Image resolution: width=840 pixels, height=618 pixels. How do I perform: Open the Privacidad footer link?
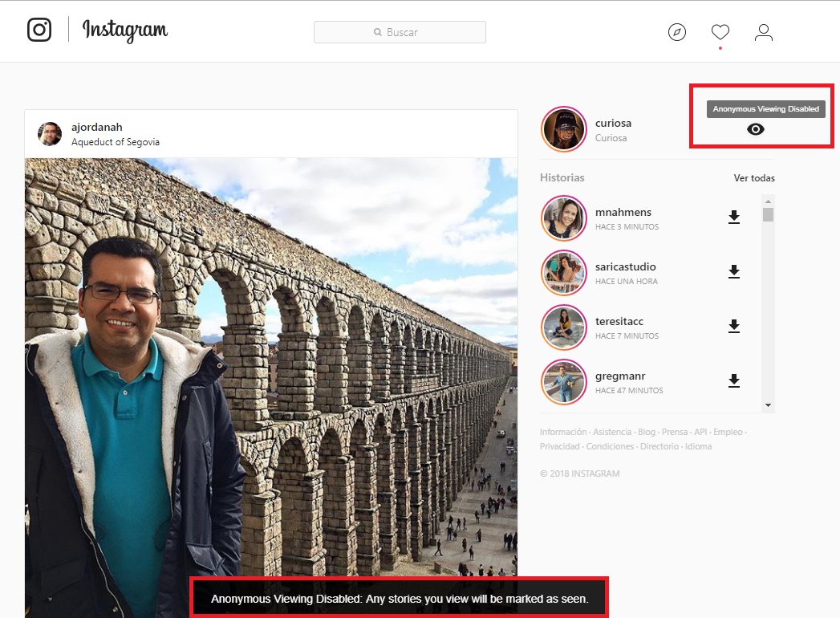click(559, 445)
